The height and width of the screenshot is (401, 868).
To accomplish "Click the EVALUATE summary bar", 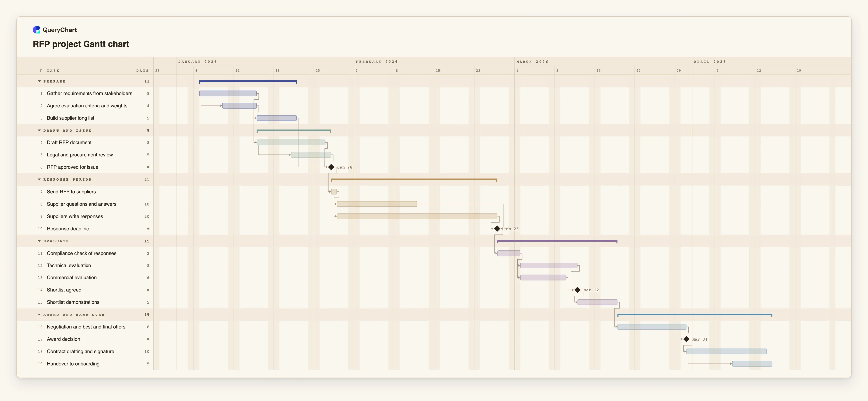I will click(557, 241).
